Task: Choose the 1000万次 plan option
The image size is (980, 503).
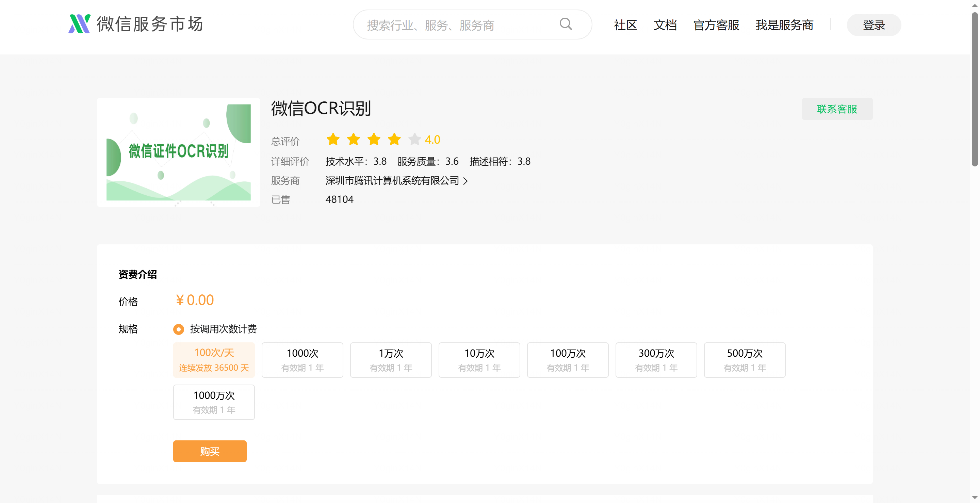Action: point(214,402)
